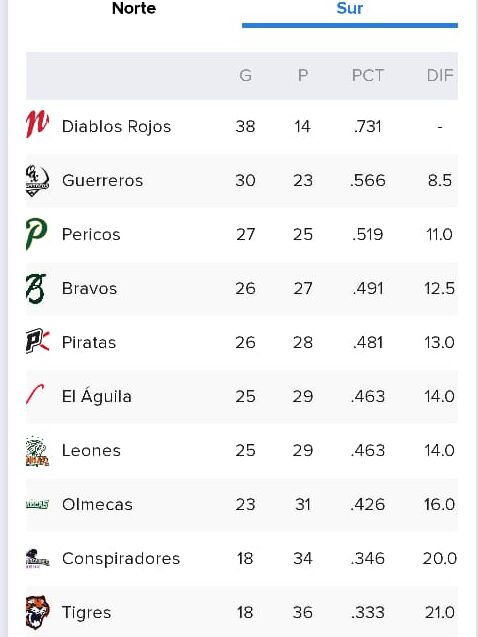Viewport: 478px width, 637px height.
Task: Open the Tigres team name link
Action: point(87,613)
